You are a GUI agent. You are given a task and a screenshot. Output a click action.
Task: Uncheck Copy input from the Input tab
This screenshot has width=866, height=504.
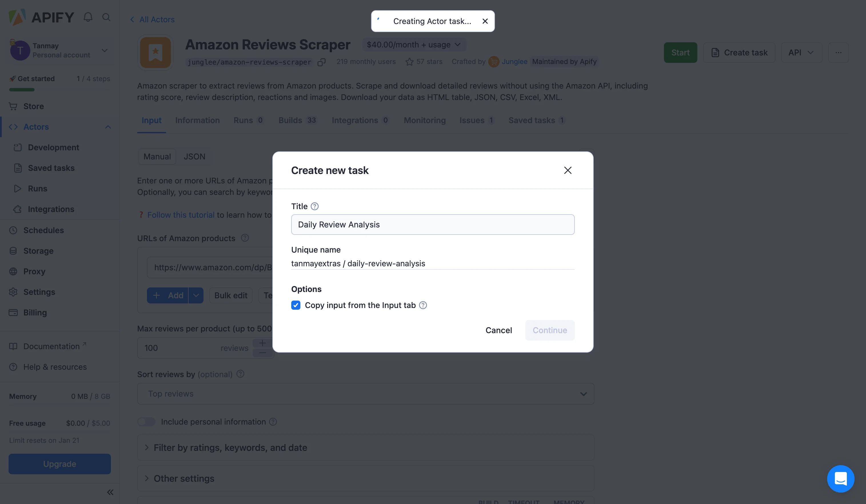tap(296, 305)
